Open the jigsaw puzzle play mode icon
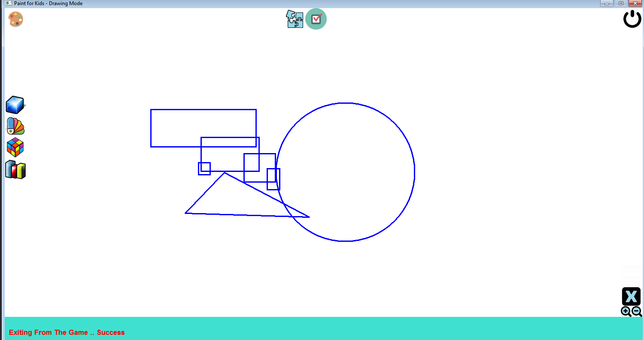 [x=295, y=19]
